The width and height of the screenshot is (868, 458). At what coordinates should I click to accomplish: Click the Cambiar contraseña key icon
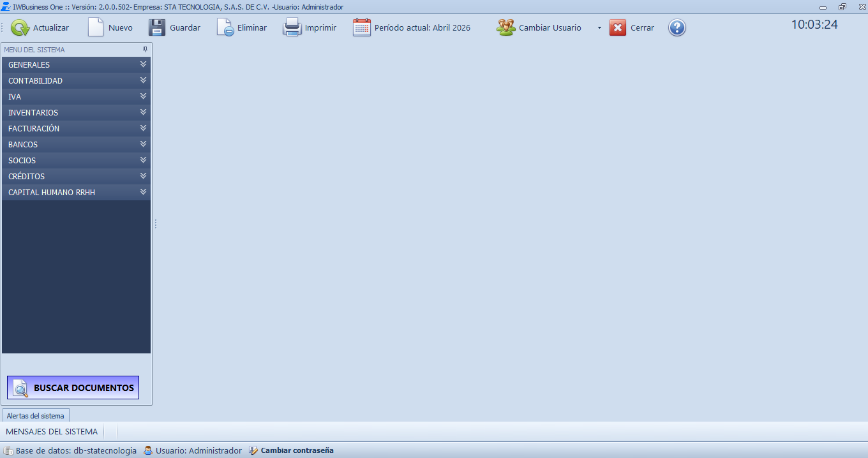point(251,450)
